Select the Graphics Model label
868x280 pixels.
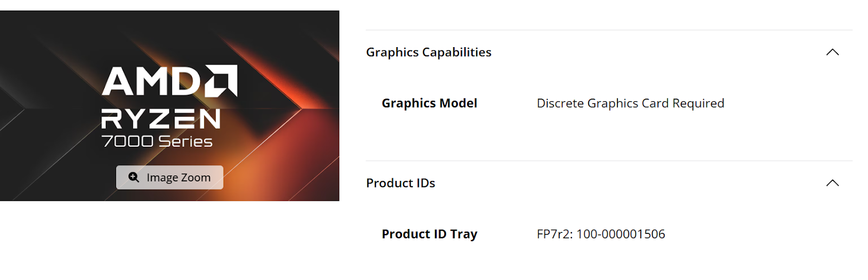coord(429,103)
